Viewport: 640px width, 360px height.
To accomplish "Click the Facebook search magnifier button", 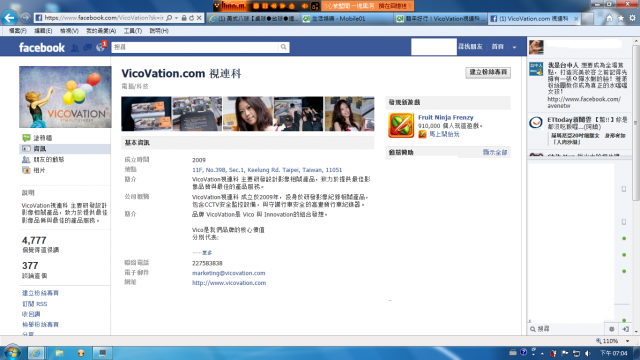I will point(284,47).
